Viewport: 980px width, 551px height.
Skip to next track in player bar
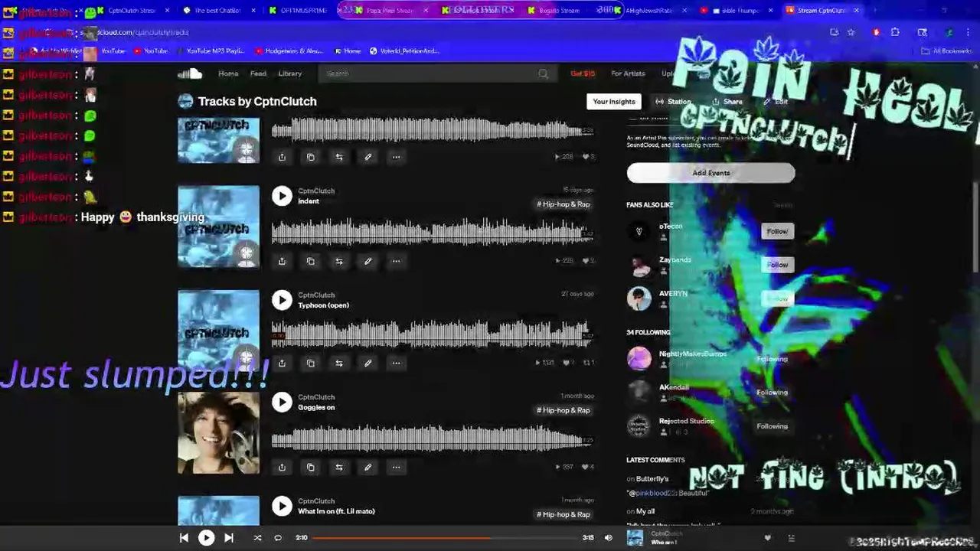228,538
